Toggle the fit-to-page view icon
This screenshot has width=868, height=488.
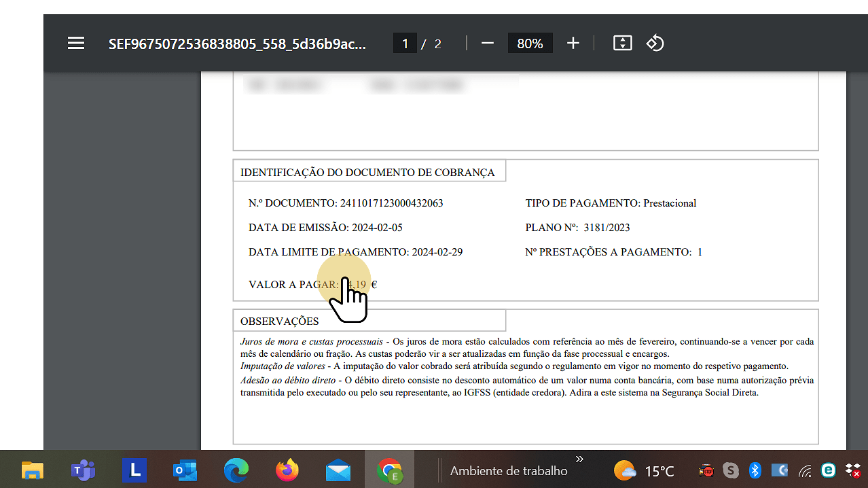pos(621,43)
